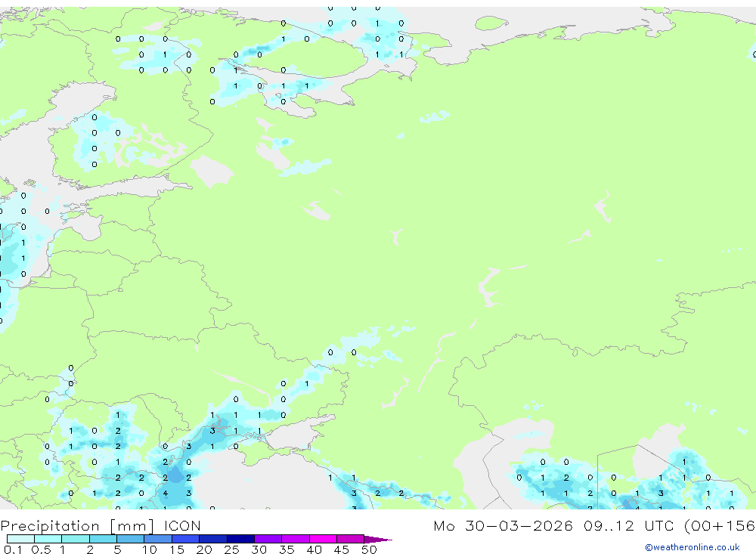Select the 40–45 mm magenta legend swatch
Image resolution: width=756 pixels, height=554 pixels.
[323, 539]
